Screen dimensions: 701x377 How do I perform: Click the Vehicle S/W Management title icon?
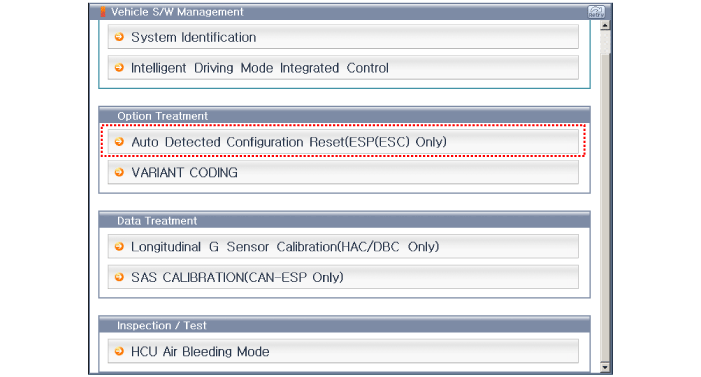103,12
